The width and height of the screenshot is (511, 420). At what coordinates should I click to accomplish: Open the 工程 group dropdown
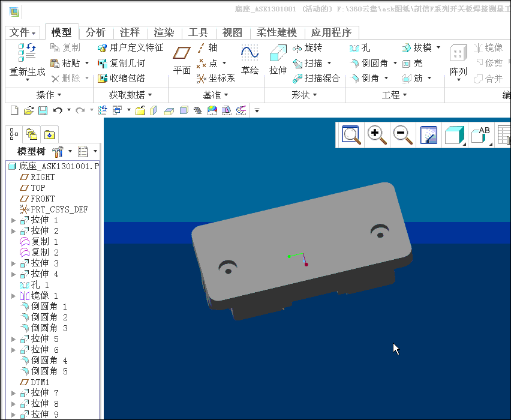coord(394,95)
